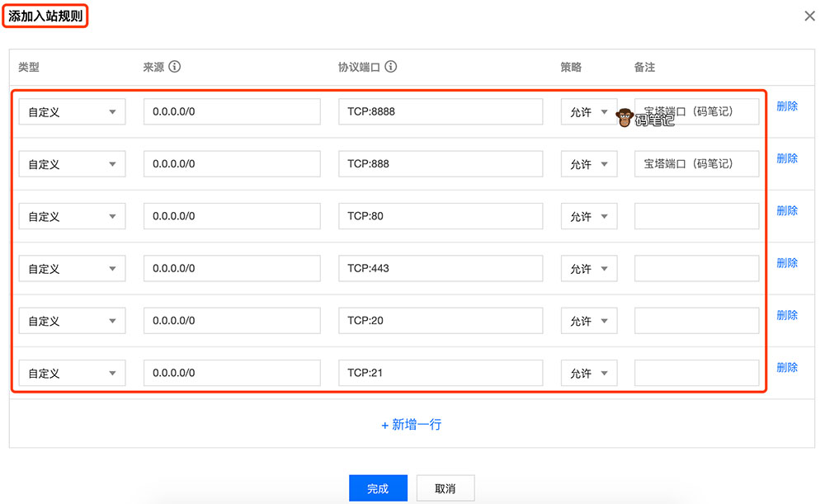825x504 pixels.
Task: Edit the 0.0.0.0/0 source field in row one
Action: point(232,111)
